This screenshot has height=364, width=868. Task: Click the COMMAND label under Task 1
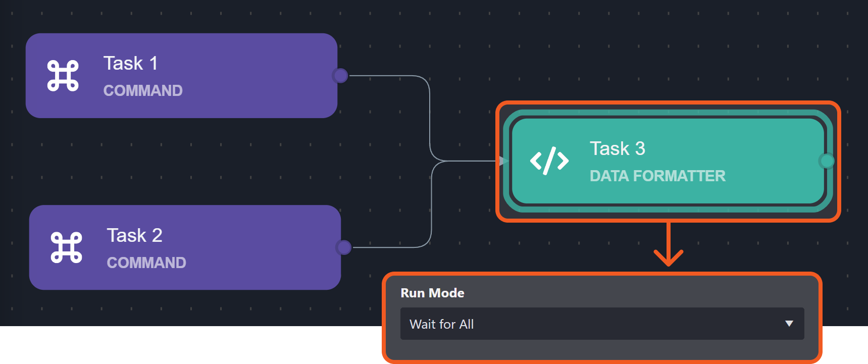[x=143, y=90]
